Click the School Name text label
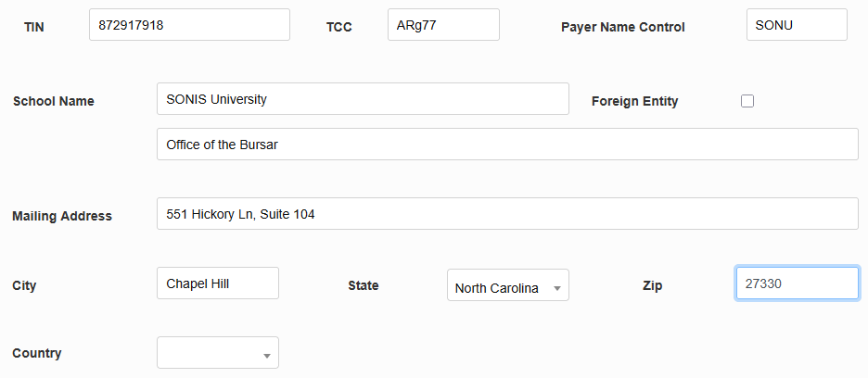Viewport: 868px width, 378px height. point(54,101)
